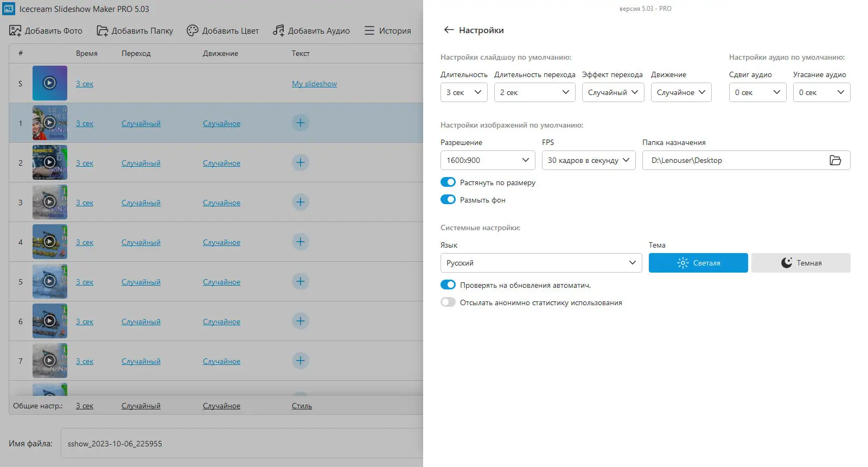This screenshot has height=467, width=868.
Task: Click the Добавить Фото icon
Action: [15, 30]
